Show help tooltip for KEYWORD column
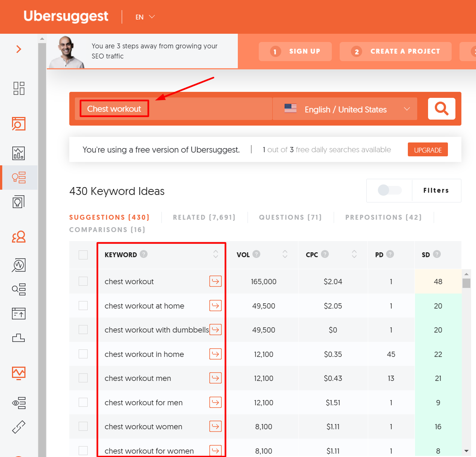Screen dimensions: 476x457 143,254
